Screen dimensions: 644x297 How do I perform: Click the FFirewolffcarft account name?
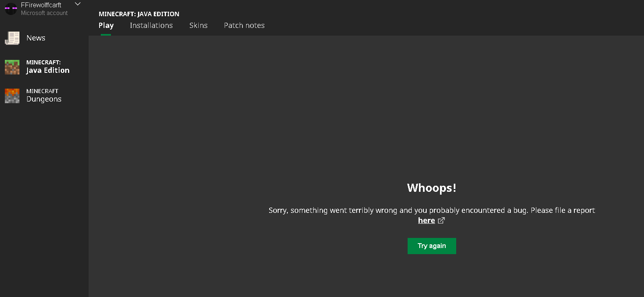pos(41,5)
